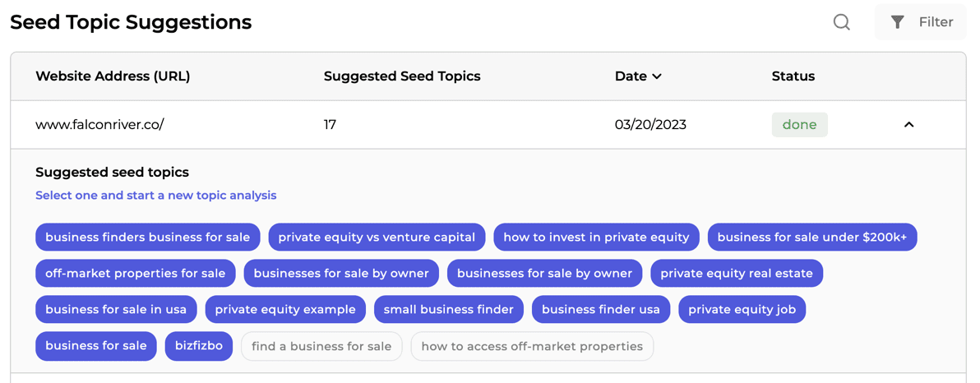
Task: Collapse the falconriver.co row chevron
Action: pyautogui.click(x=909, y=124)
